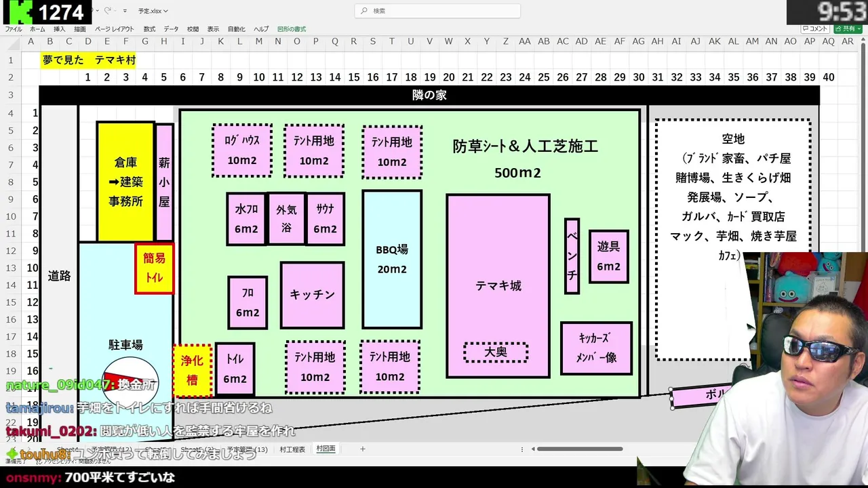Select the トイレ 6m2 box
868x488 pixels.
click(x=235, y=369)
